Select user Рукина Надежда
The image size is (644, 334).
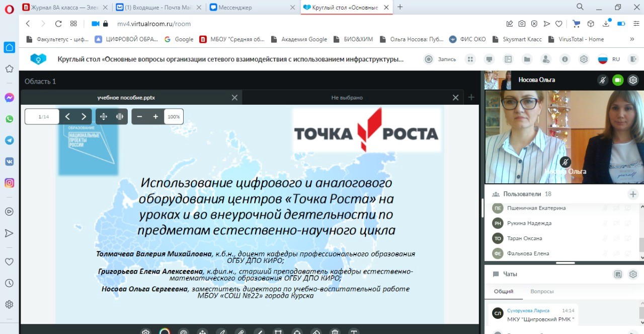click(x=529, y=223)
